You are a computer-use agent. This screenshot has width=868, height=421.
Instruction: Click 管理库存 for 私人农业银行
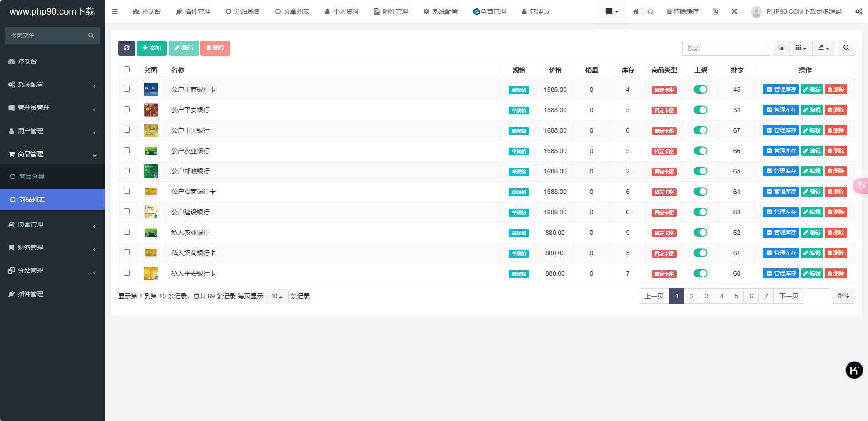[x=781, y=233]
